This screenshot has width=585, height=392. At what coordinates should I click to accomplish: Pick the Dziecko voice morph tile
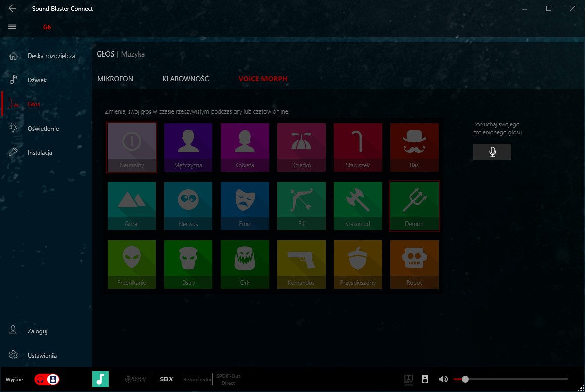click(x=301, y=147)
